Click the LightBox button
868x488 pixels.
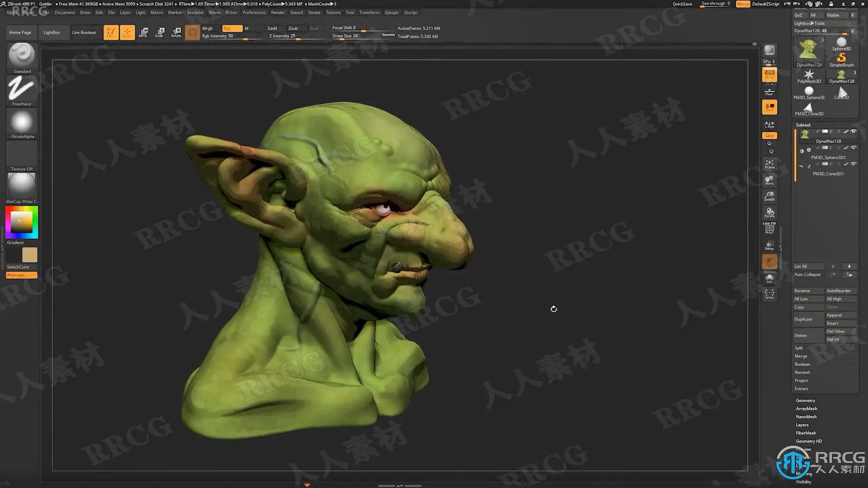point(52,33)
